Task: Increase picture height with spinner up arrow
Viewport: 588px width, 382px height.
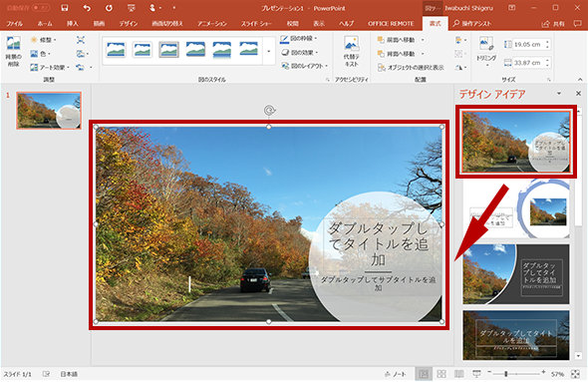Action: [547, 42]
